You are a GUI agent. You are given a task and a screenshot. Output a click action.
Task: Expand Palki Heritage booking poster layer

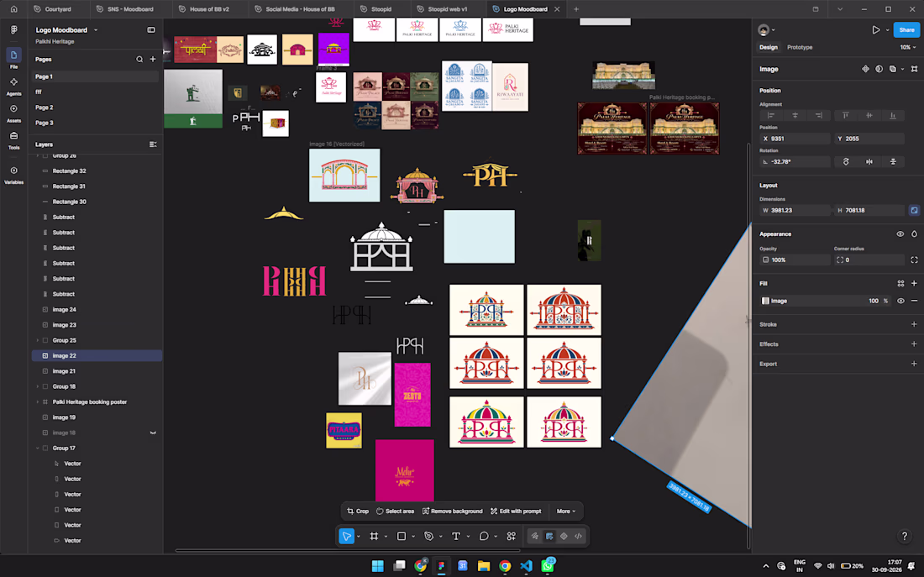[x=38, y=402]
